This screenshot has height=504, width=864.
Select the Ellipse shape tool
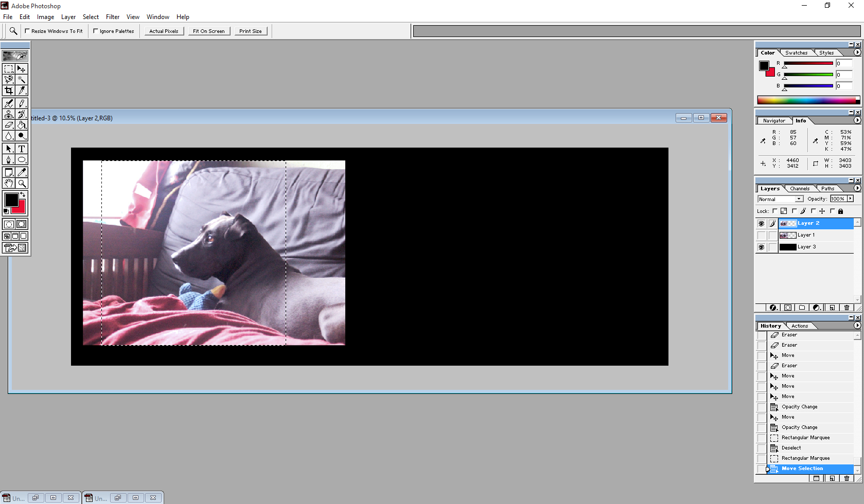pos(22,159)
